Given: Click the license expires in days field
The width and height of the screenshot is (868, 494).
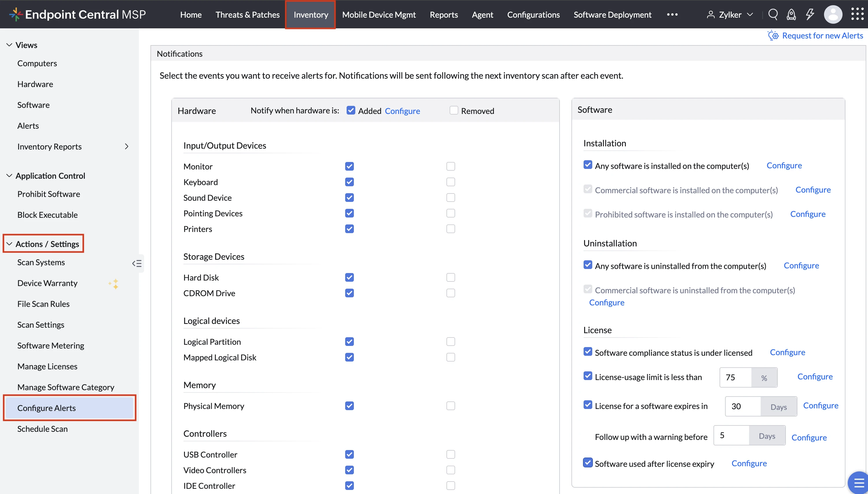Looking at the screenshot, I should pyautogui.click(x=742, y=406).
